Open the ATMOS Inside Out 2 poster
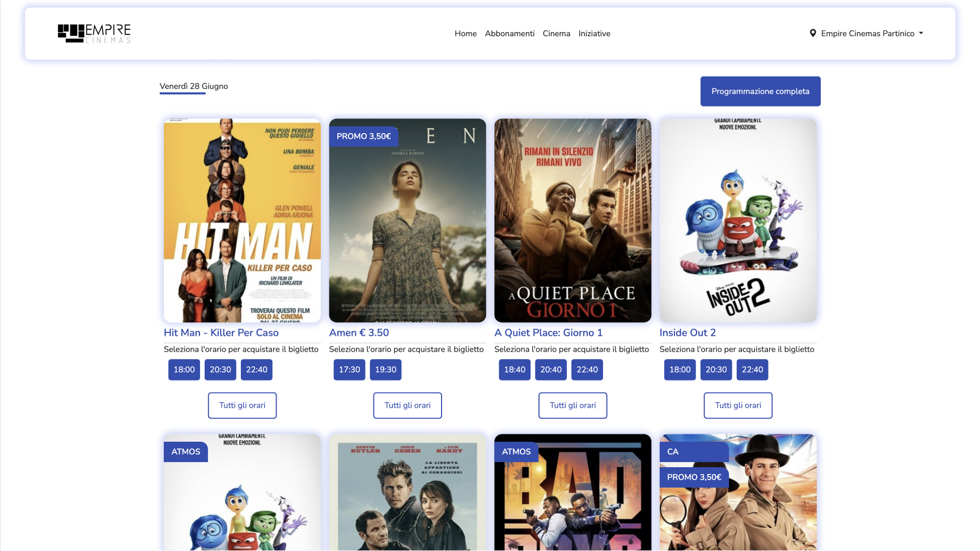The image size is (980, 551). click(x=242, y=492)
